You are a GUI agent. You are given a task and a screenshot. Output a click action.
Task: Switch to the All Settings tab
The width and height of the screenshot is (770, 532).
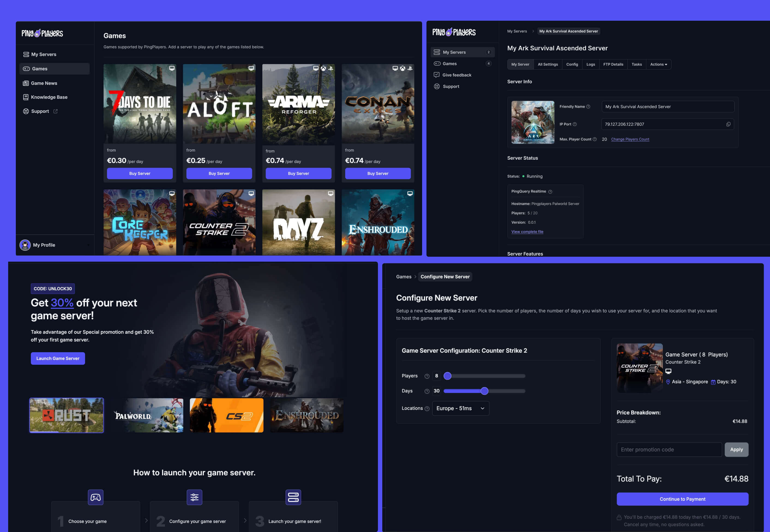[548, 64]
